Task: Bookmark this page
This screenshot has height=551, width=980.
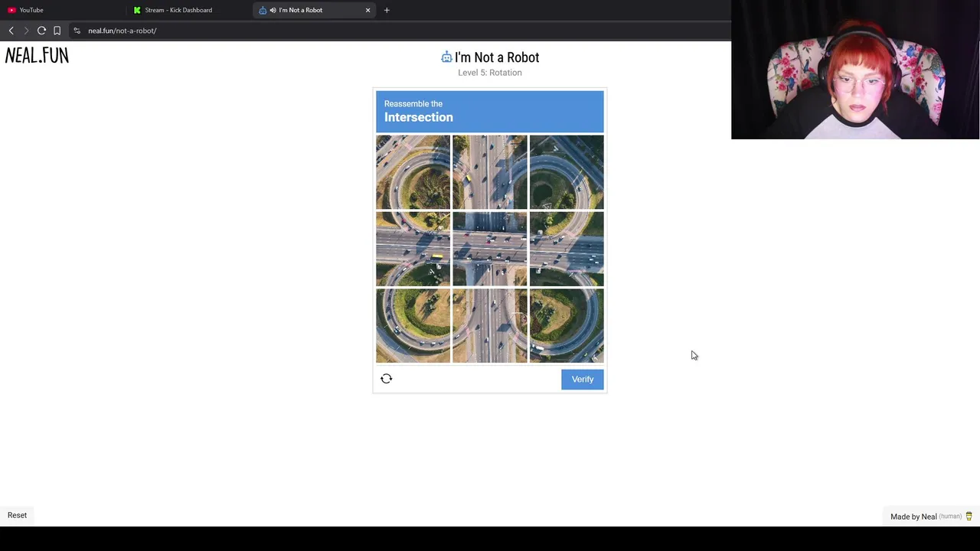Action: pos(57,31)
